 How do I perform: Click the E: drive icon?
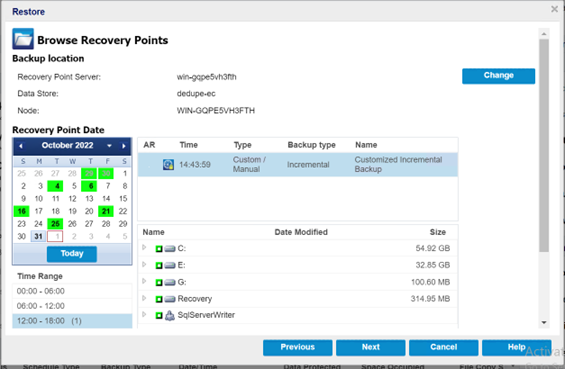(170, 265)
